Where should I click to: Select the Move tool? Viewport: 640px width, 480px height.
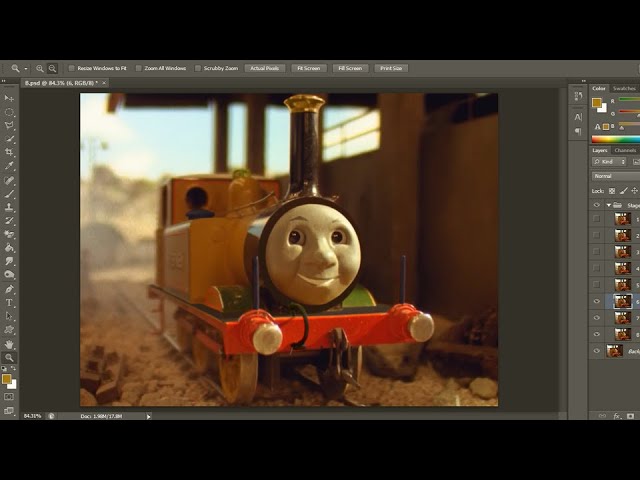point(9,98)
